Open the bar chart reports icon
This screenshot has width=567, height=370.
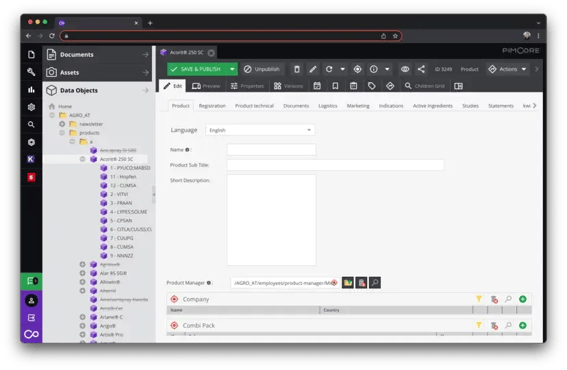click(31, 90)
